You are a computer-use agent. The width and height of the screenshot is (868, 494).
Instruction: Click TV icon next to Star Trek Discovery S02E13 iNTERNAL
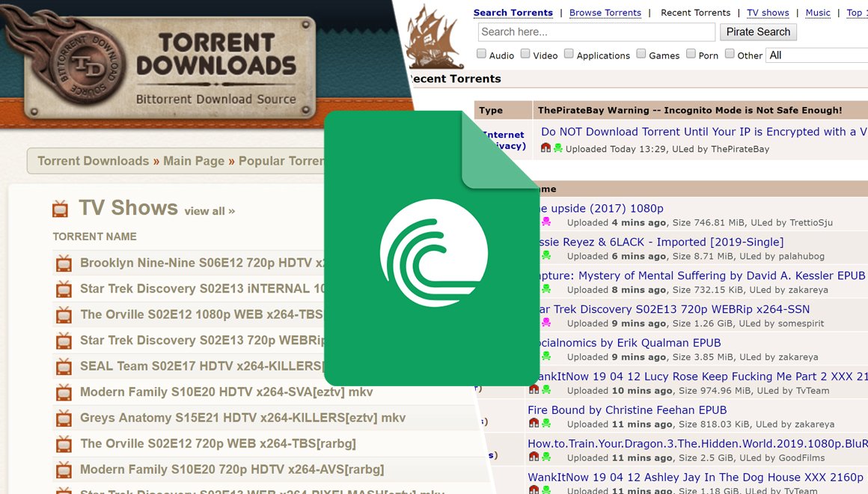64,289
